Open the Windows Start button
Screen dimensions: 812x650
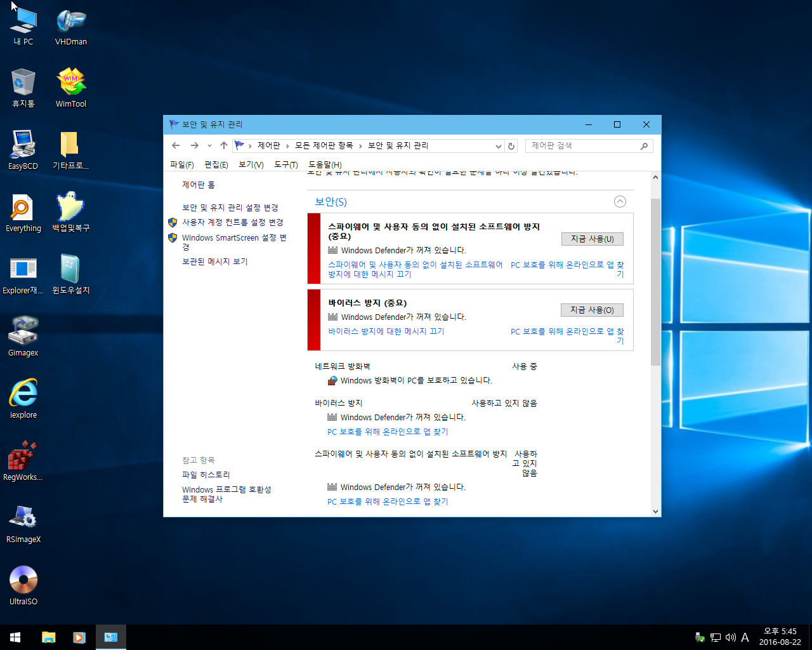(15, 637)
